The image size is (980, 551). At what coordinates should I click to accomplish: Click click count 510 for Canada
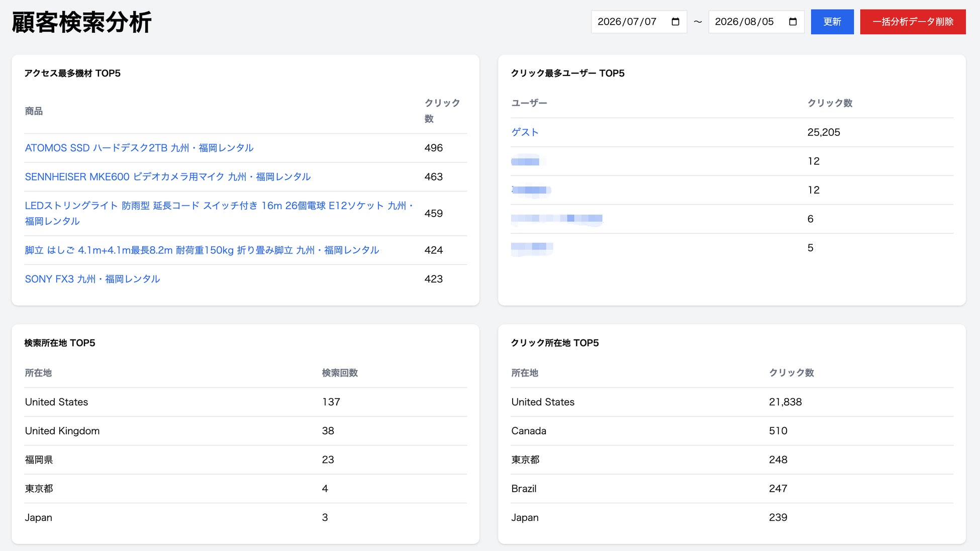click(x=778, y=431)
